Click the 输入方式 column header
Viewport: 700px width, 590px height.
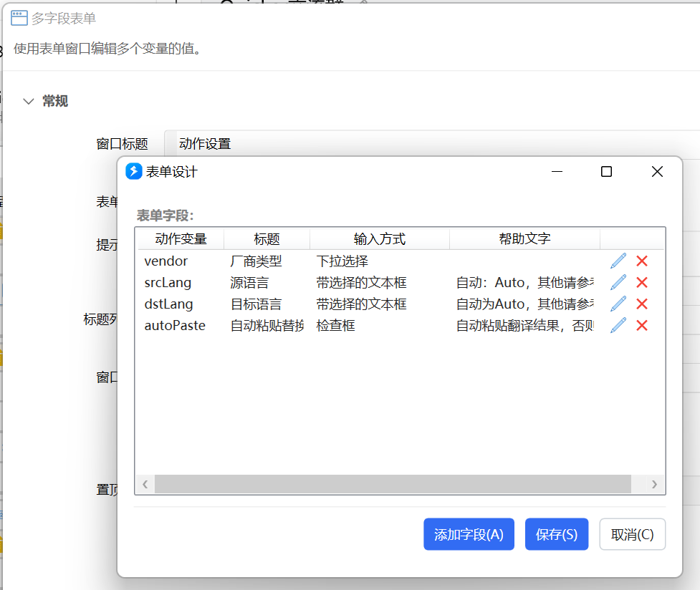point(380,238)
